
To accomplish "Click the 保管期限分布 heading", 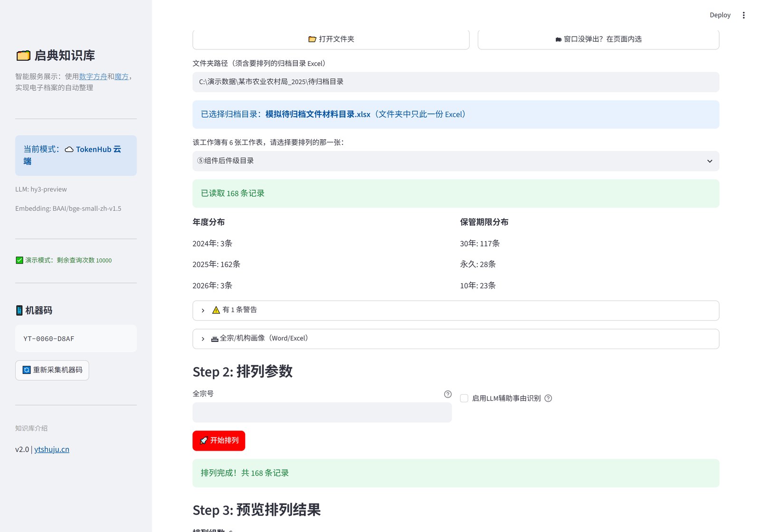I will 484,222.
